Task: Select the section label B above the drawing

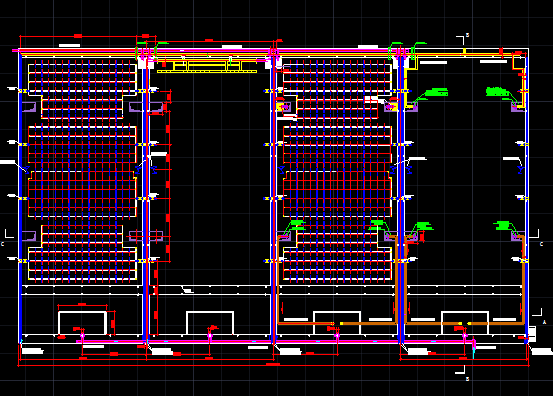Action: (467, 35)
